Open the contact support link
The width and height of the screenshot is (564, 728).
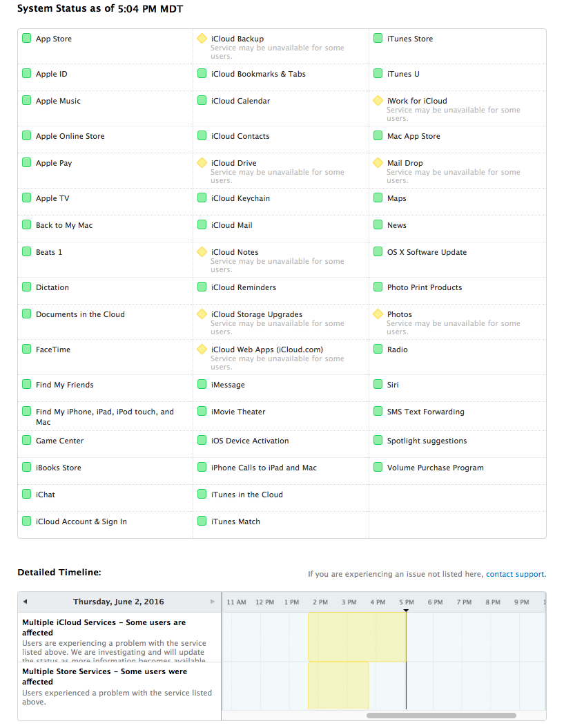pos(515,574)
